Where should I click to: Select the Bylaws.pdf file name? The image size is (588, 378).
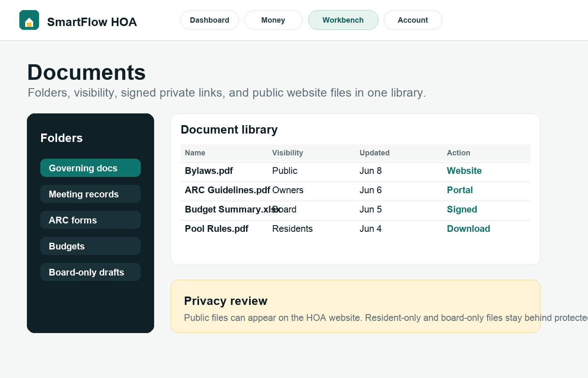[x=209, y=171]
